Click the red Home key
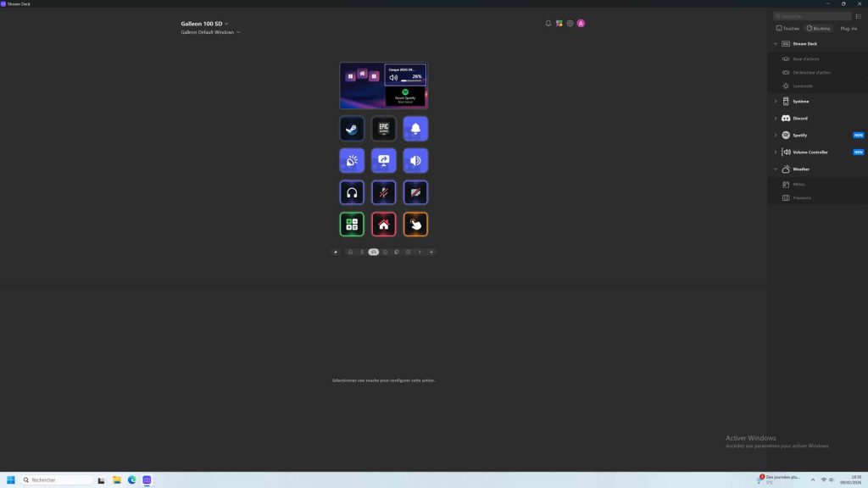Image resolution: width=868 pixels, height=488 pixels. coord(383,224)
